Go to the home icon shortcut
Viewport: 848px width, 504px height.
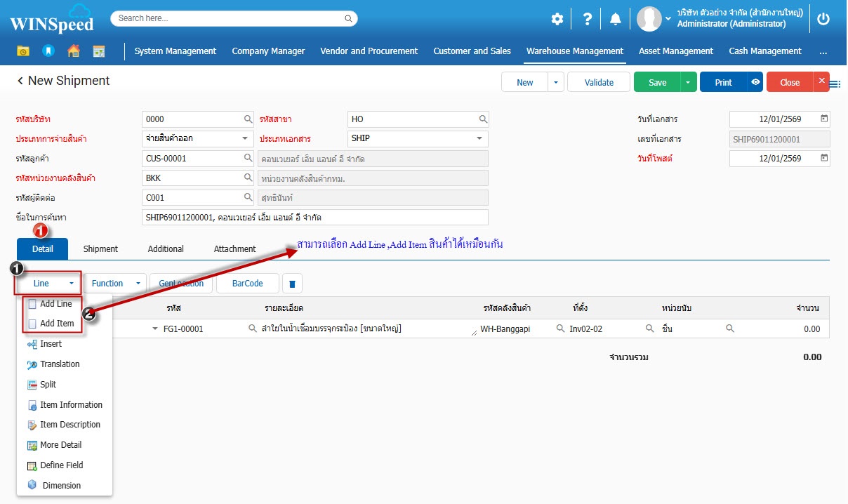click(73, 51)
